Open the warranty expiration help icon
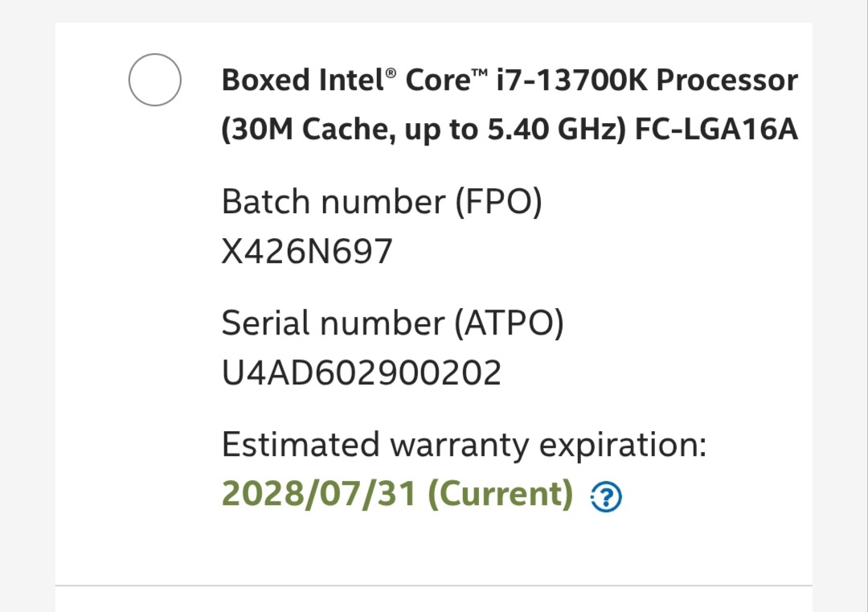Image resolution: width=868 pixels, height=612 pixels. (x=606, y=498)
